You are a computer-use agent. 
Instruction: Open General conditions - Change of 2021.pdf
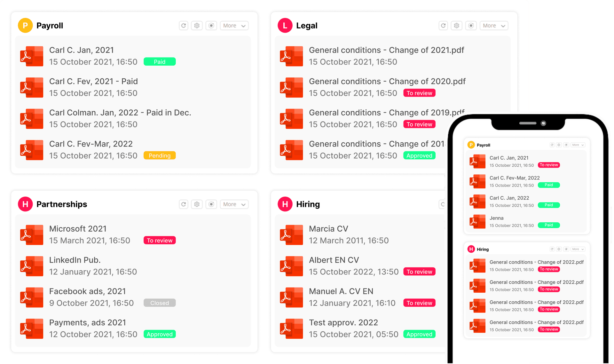(x=386, y=50)
